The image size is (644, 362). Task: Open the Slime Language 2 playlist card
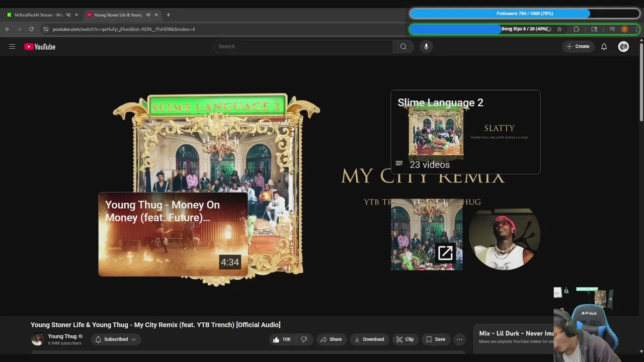coord(465,132)
